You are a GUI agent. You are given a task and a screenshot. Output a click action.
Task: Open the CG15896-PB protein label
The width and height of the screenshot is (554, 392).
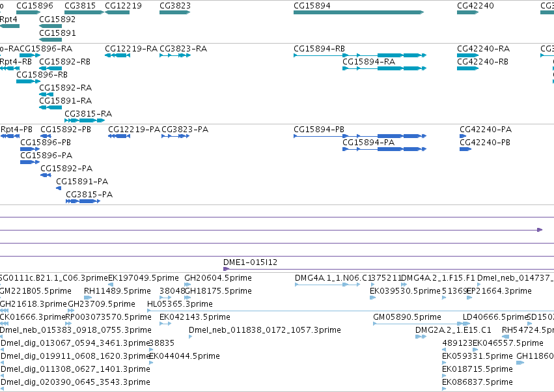point(46,142)
